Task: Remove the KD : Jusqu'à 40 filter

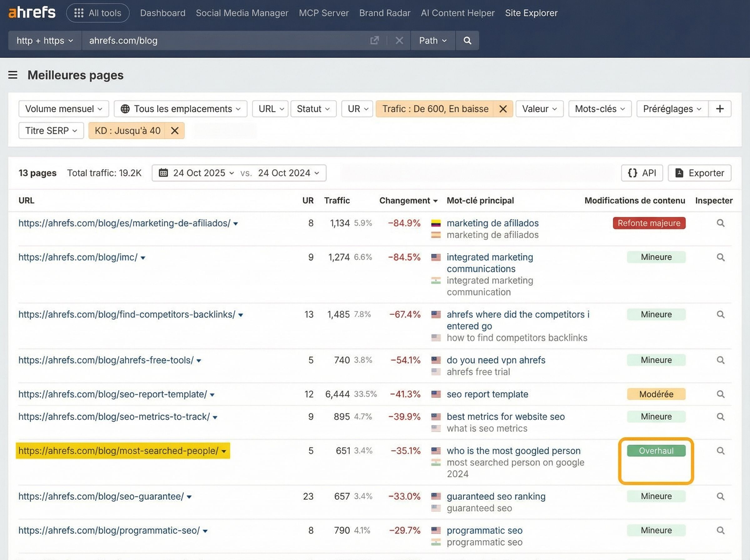Action: [175, 131]
